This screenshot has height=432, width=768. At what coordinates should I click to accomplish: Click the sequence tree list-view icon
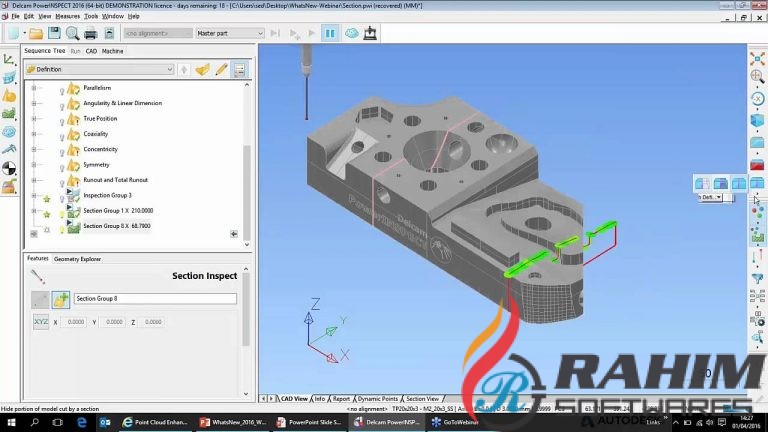tap(240, 70)
